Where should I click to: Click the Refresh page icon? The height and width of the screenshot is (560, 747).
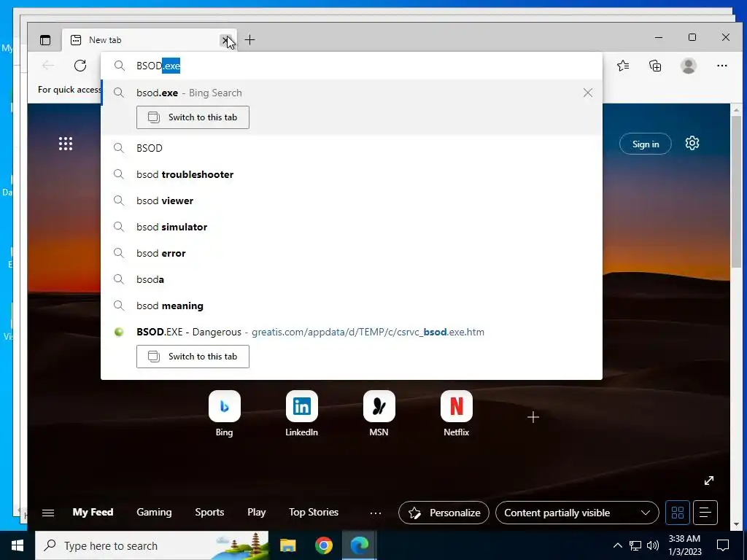pos(80,65)
